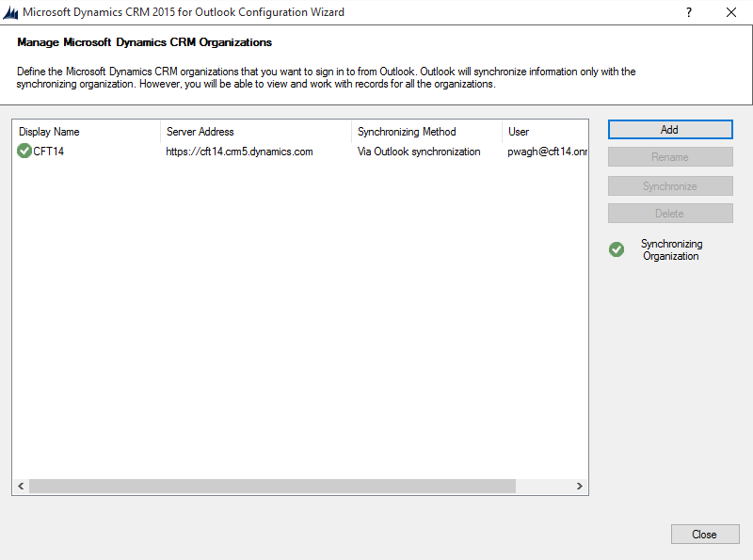Click the Synchronizing Organization legend text
Viewport: 753px width, 560px height.
pyautogui.click(x=671, y=249)
